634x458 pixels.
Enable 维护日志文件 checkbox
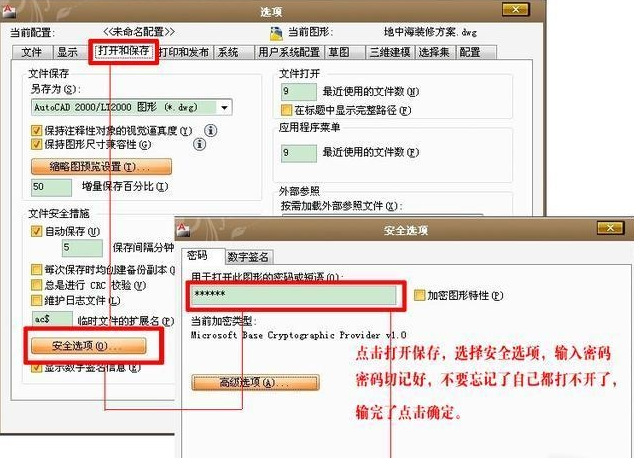tap(36, 300)
